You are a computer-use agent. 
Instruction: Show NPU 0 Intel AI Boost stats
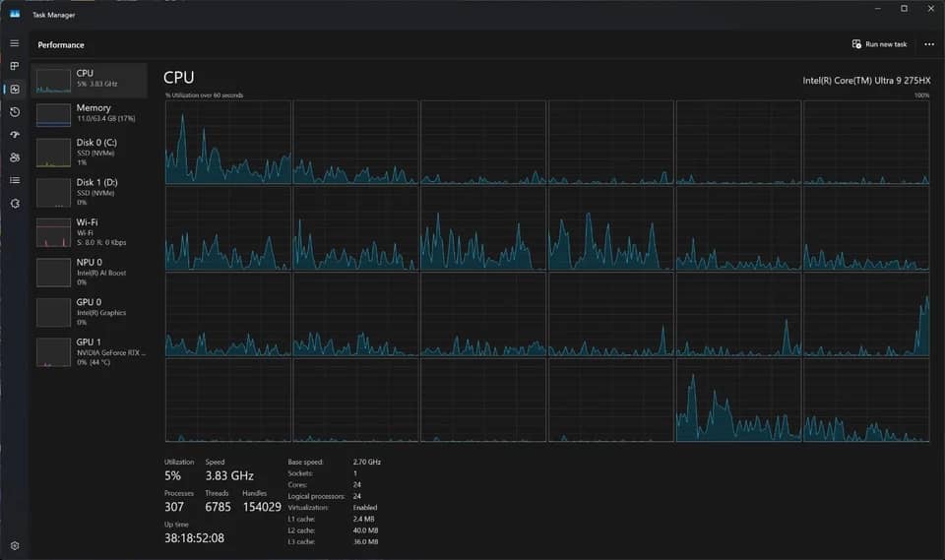[x=90, y=273]
